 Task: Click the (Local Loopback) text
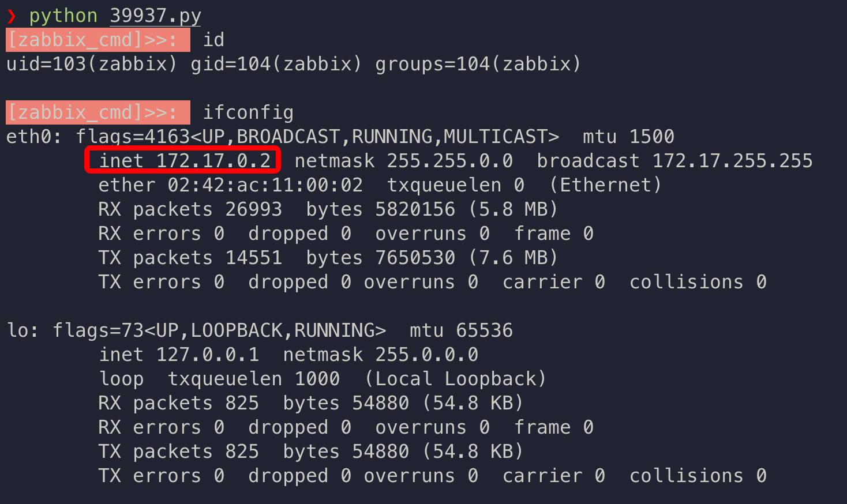(x=455, y=379)
